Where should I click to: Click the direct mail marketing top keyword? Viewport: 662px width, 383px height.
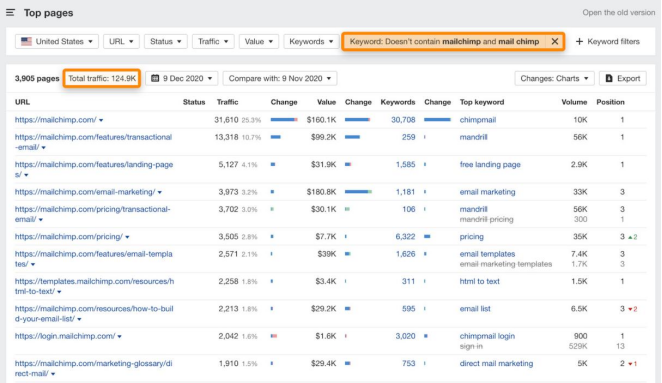coord(496,364)
